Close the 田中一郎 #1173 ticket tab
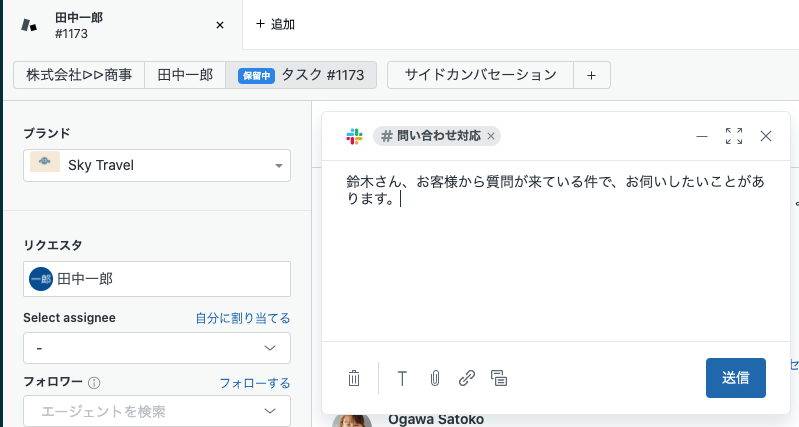The height and width of the screenshot is (427, 799). 220,25
